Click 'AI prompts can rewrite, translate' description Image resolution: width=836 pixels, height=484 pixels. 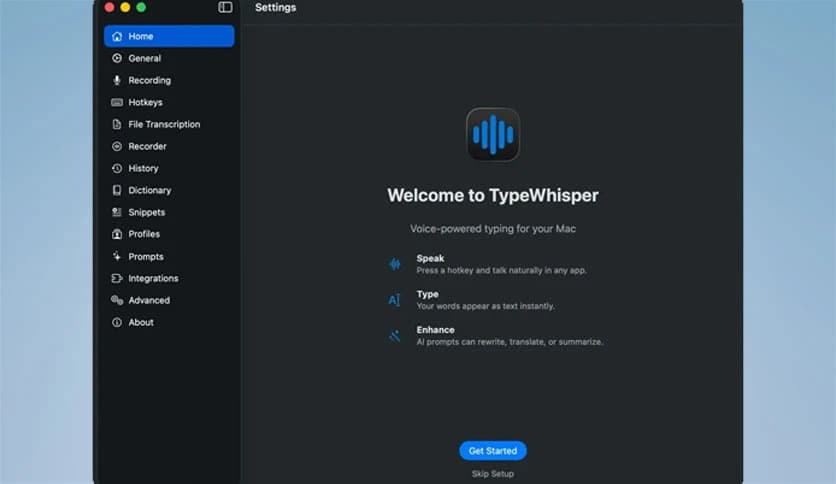tap(510, 342)
